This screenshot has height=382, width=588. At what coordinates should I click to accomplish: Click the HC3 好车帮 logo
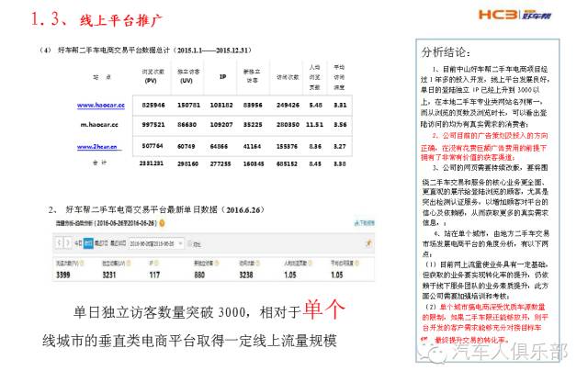[x=514, y=15]
